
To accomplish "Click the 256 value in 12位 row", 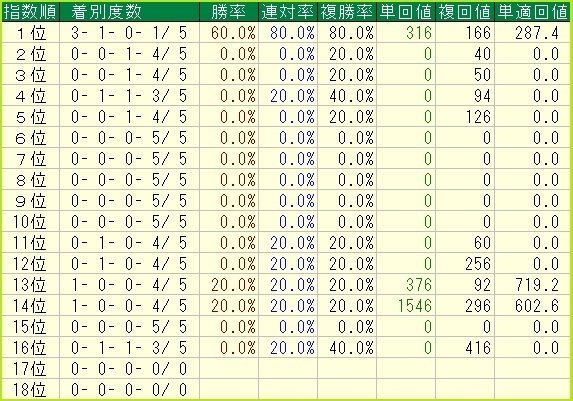I will (478, 264).
